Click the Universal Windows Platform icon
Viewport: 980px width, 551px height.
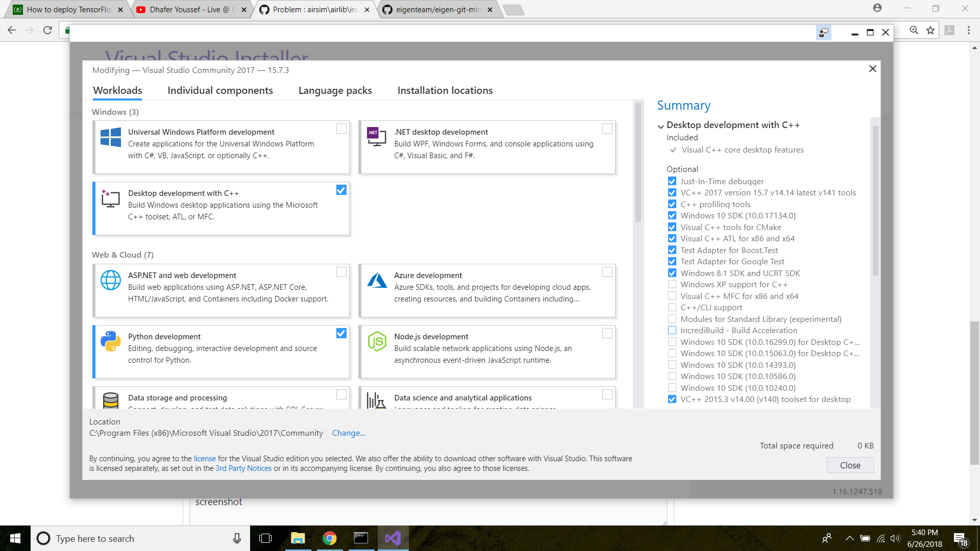point(110,137)
